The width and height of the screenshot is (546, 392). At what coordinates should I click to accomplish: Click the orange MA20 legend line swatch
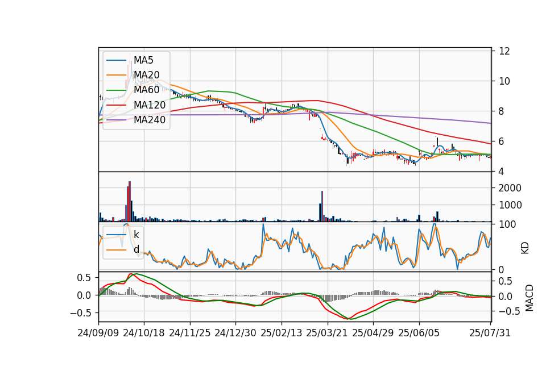(x=116, y=75)
